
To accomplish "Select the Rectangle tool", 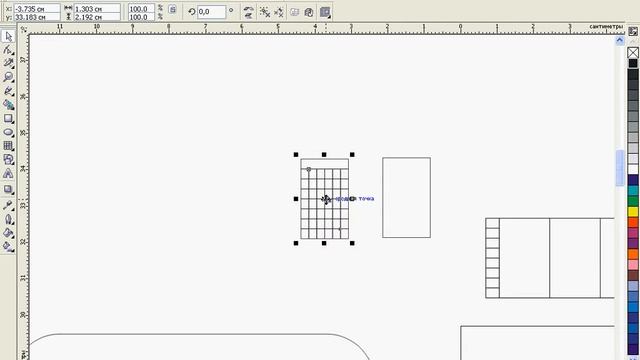I will click(x=8, y=118).
